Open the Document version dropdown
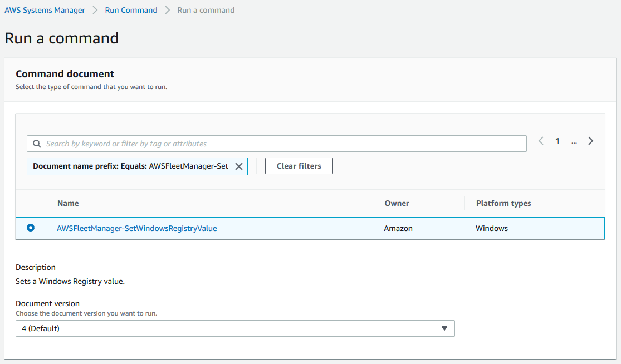This screenshot has height=364, width=621. point(235,328)
